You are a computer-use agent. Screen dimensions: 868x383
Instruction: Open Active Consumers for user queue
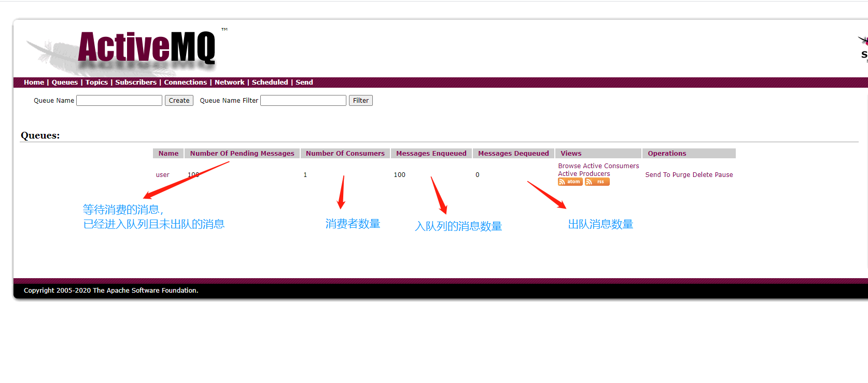[611, 166]
